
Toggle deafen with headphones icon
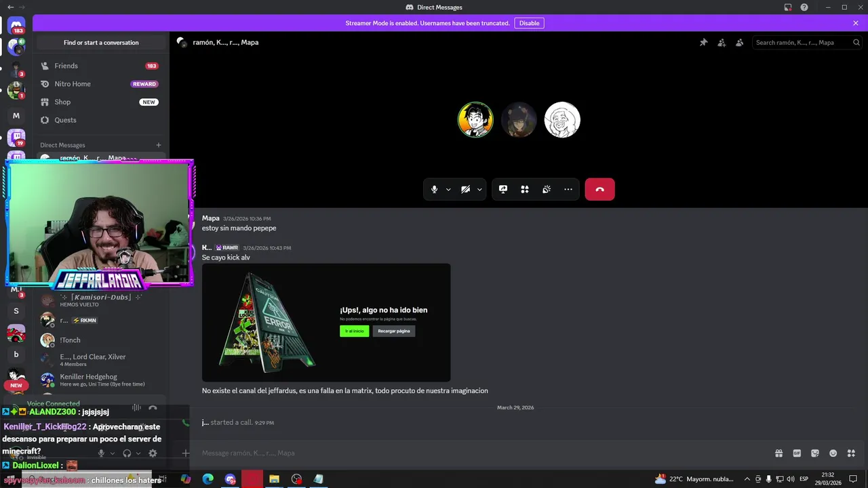point(127,453)
